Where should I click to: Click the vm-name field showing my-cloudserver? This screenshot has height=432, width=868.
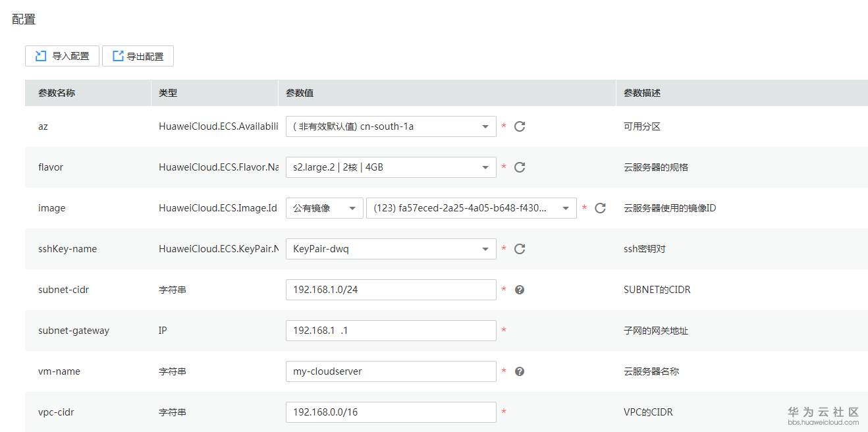391,371
